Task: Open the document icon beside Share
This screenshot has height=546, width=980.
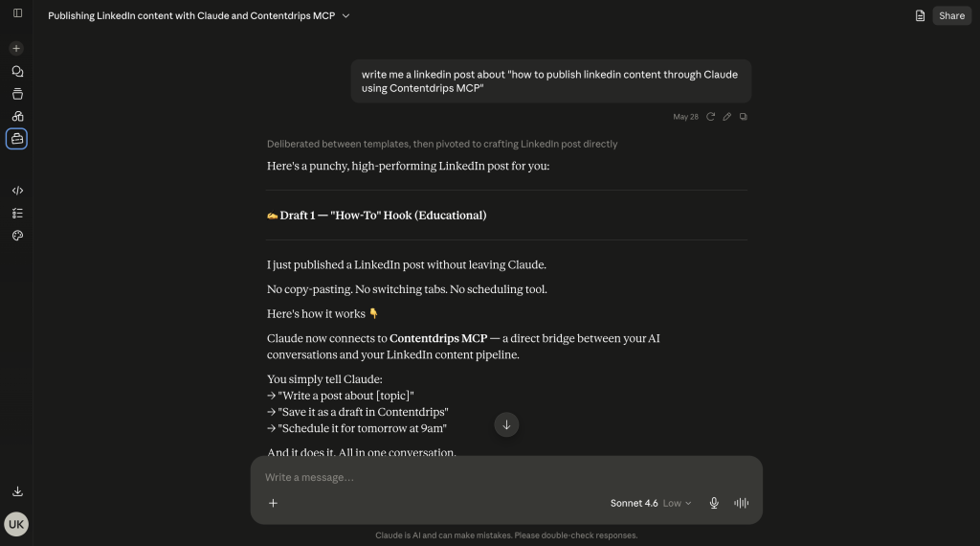Action: point(920,15)
